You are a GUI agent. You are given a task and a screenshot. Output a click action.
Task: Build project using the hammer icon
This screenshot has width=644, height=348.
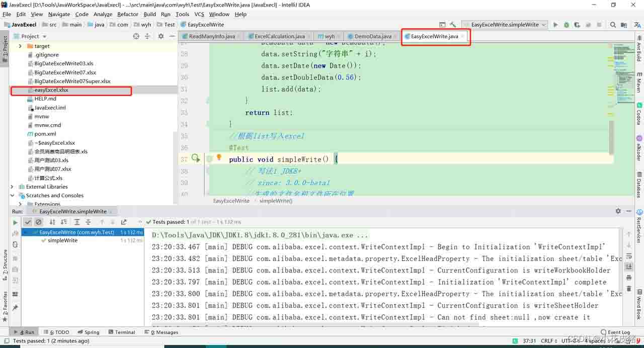pos(453,25)
